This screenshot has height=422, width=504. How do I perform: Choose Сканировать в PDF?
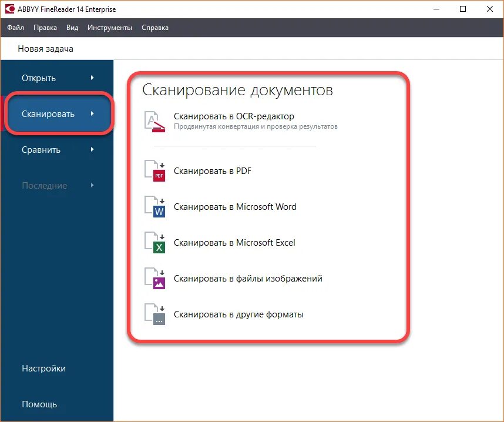tap(213, 171)
